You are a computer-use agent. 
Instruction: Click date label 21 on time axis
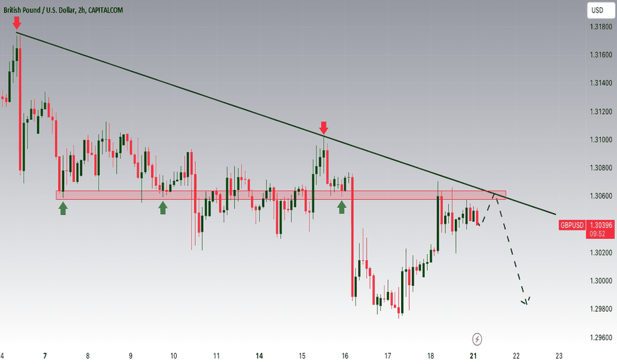(x=473, y=356)
